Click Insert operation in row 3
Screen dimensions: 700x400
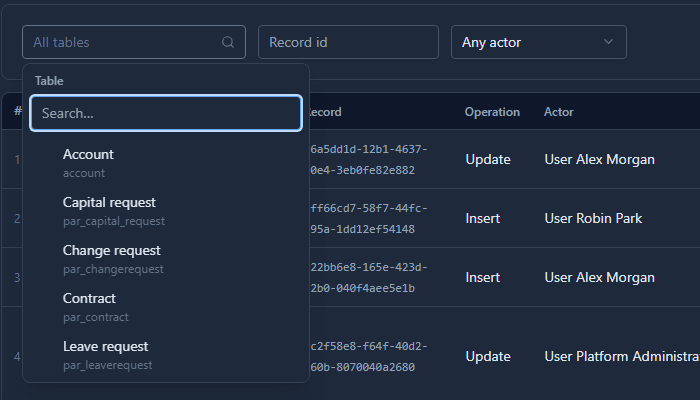coord(483,277)
